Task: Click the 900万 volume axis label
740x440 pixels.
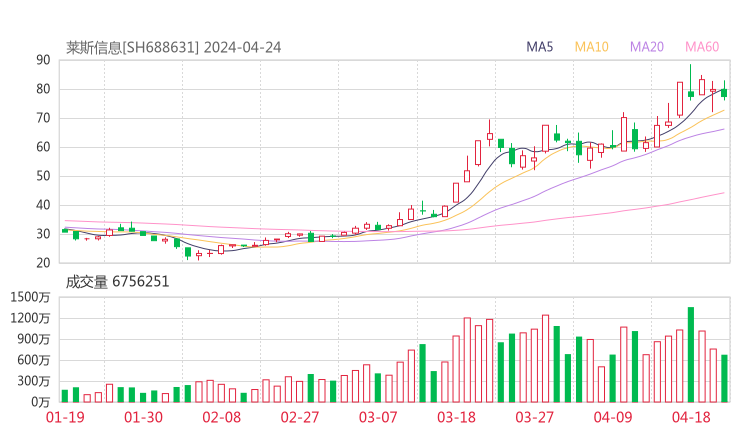Action: pyautogui.click(x=34, y=339)
